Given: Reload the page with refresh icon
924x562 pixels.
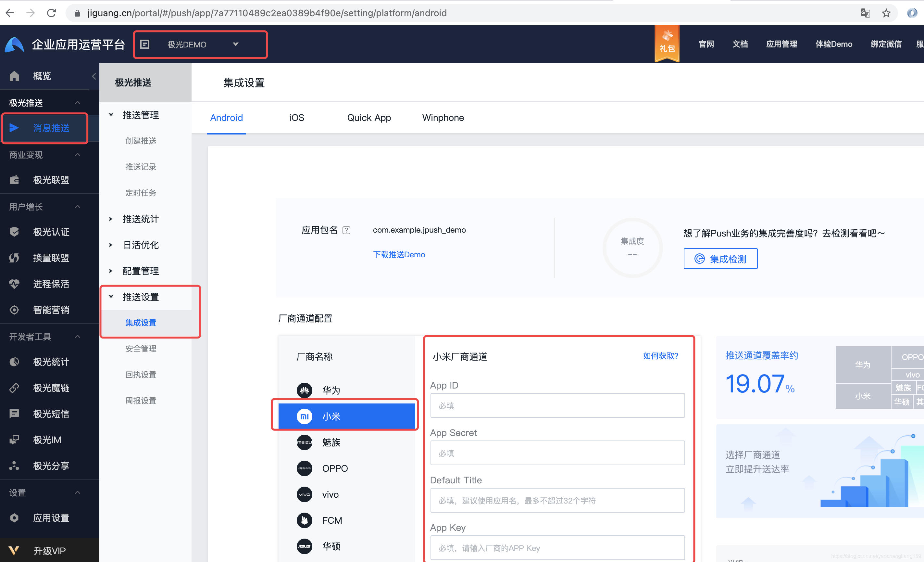Looking at the screenshot, I should [x=51, y=13].
